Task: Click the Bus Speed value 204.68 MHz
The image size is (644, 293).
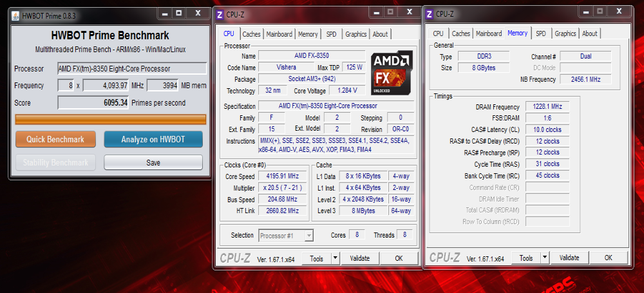Action: pyautogui.click(x=283, y=200)
